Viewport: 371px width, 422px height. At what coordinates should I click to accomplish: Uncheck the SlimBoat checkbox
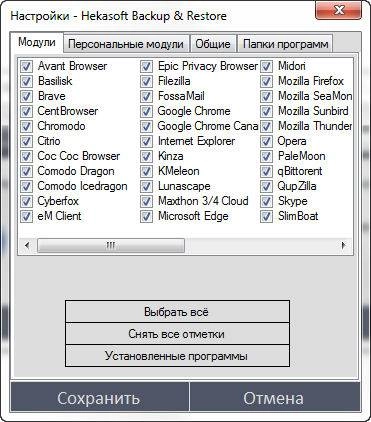pos(266,216)
